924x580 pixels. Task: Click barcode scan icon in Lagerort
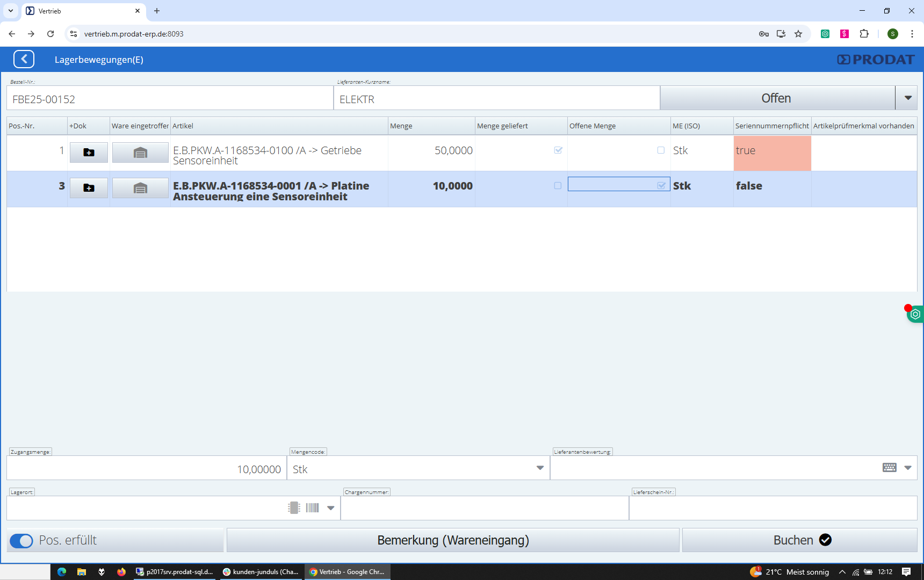click(x=313, y=508)
